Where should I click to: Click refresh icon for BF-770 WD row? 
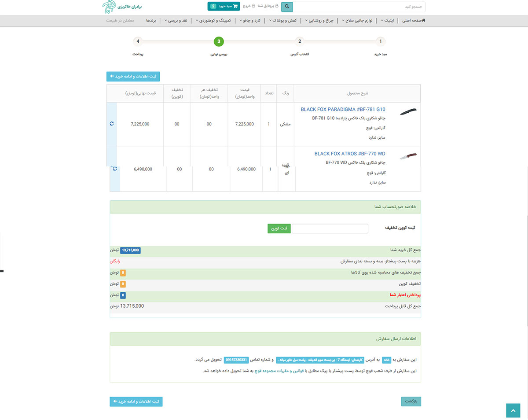tap(115, 169)
